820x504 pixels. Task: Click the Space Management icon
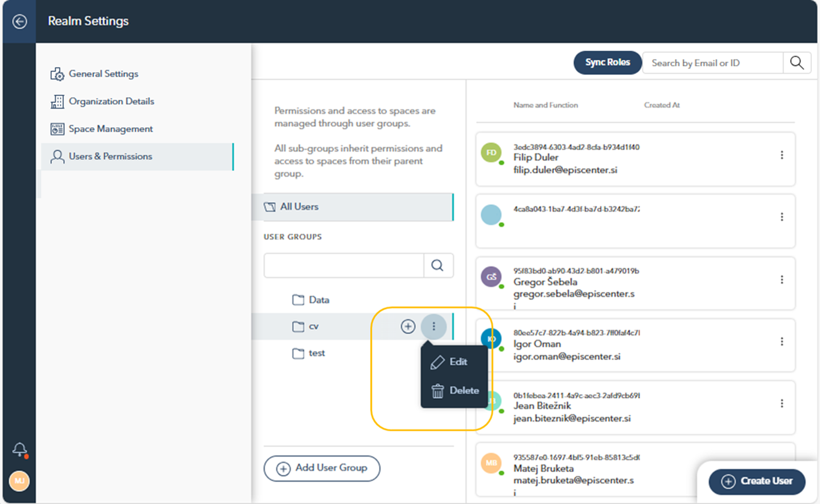tap(57, 129)
